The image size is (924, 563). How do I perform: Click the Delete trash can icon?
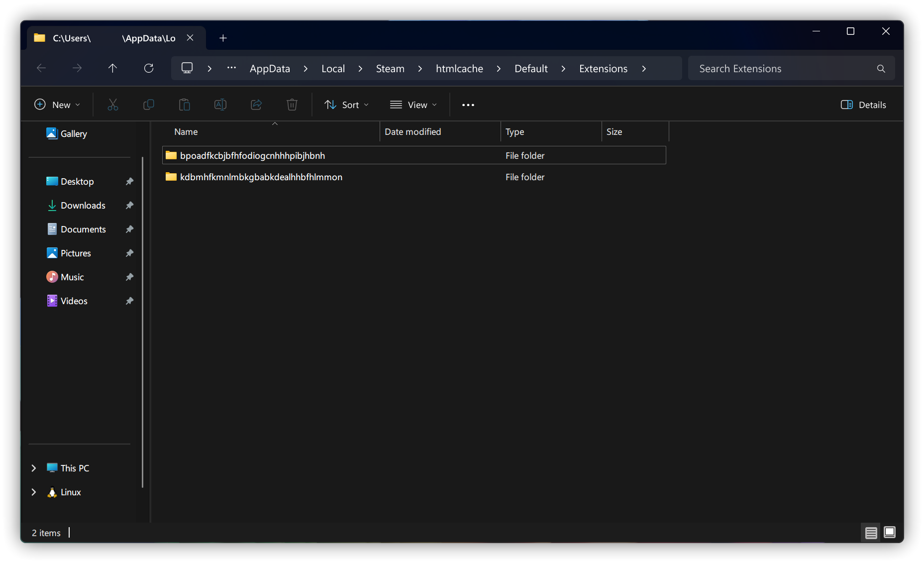tap(292, 105)
